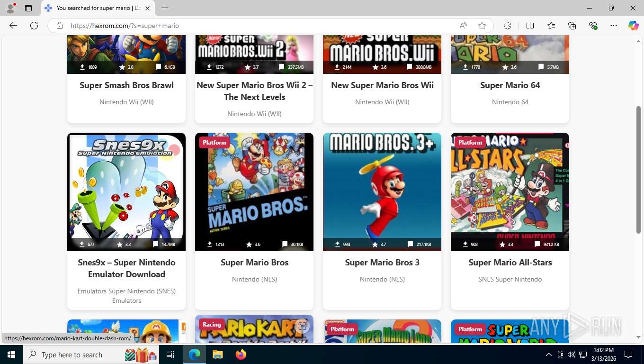This screenshot has height=364, width=644.
Task: Open volume control in system tray
Action: tap(572, 355)
